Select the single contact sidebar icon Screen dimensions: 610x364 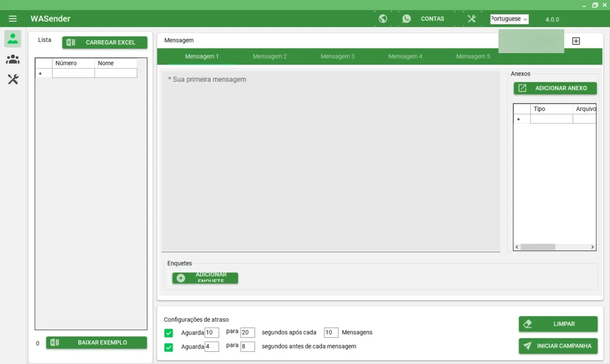tap(13, 39)
